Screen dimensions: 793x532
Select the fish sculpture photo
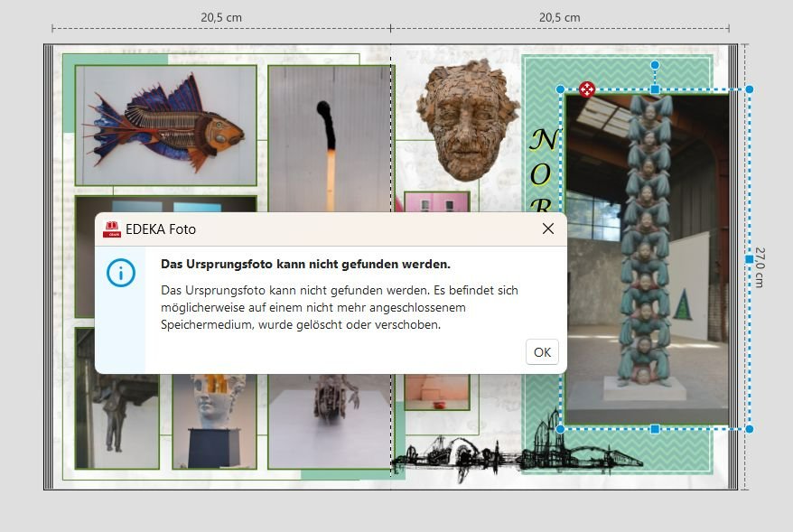tap(165, 124)
